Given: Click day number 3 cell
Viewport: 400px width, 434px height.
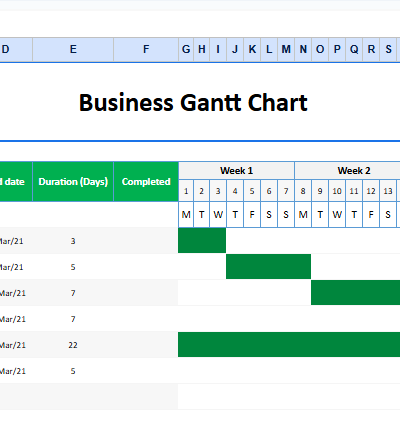Looking at the screenshot, I should [218, 191].
